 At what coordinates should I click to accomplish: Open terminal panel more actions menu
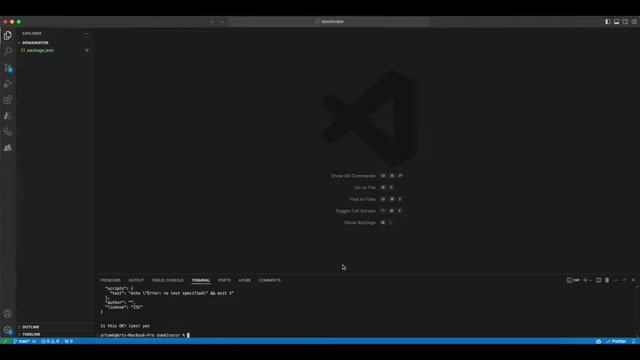click(616, 280)
